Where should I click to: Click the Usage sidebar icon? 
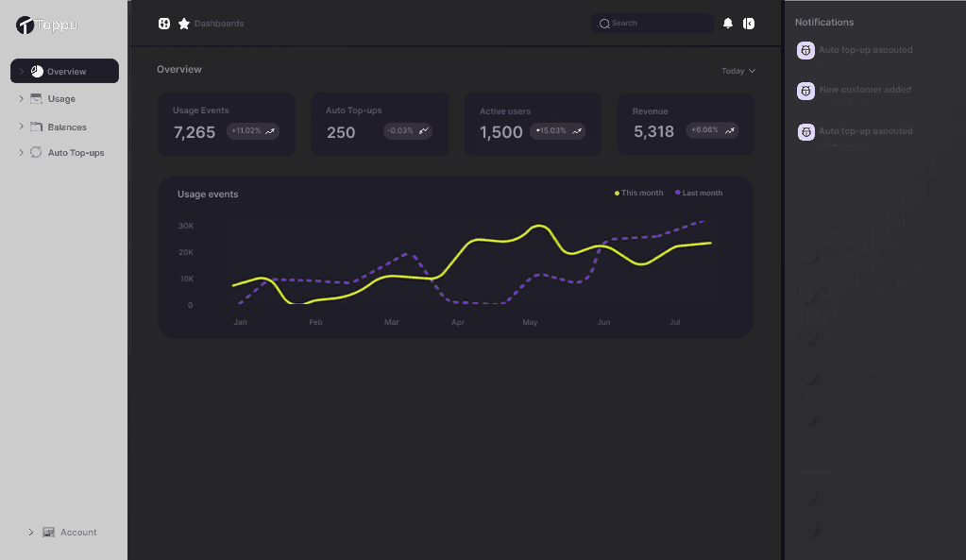point(36,98)
